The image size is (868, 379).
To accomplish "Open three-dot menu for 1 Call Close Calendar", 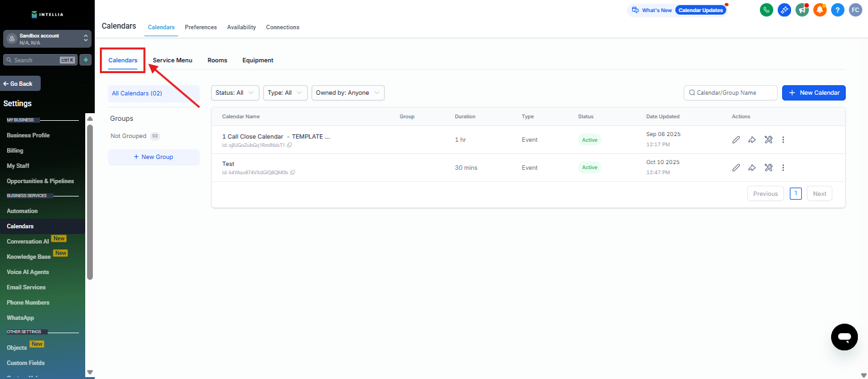I will [783, 140].
